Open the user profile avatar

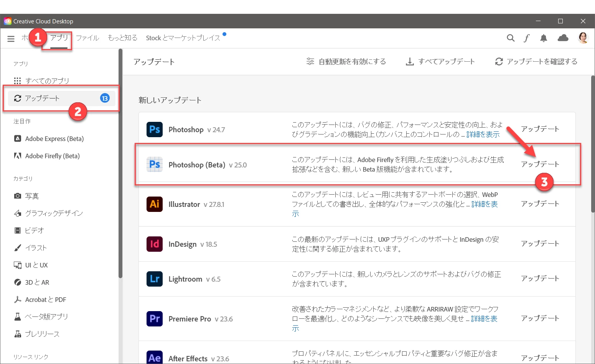(583, 38)
